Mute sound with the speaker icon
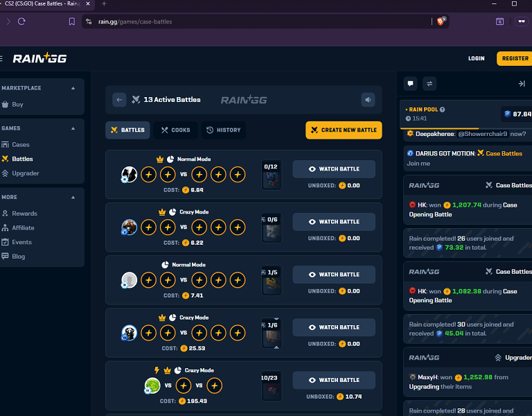 pyautogui.click(x=368, y=100)
